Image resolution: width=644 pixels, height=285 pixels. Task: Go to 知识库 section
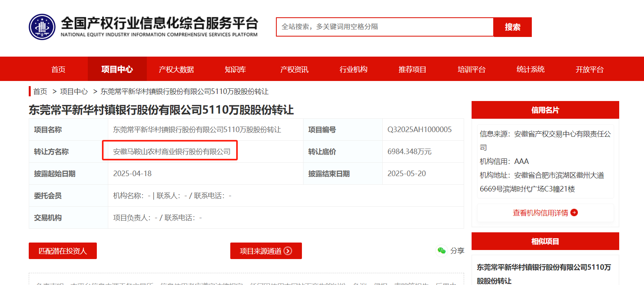coord(235,69)
